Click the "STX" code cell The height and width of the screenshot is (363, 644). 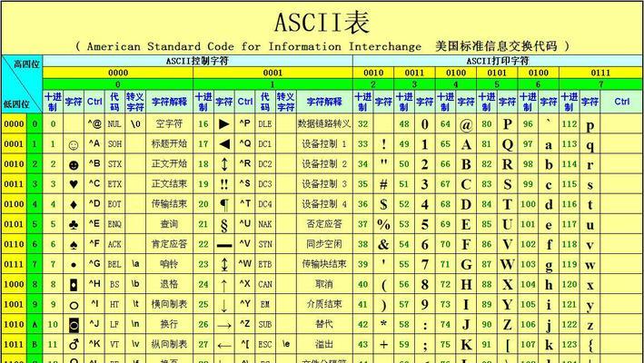[x=114, y=164]
